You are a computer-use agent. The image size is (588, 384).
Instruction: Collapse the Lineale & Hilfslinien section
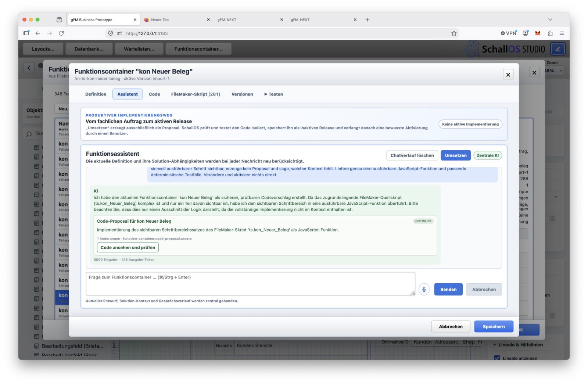495,345
